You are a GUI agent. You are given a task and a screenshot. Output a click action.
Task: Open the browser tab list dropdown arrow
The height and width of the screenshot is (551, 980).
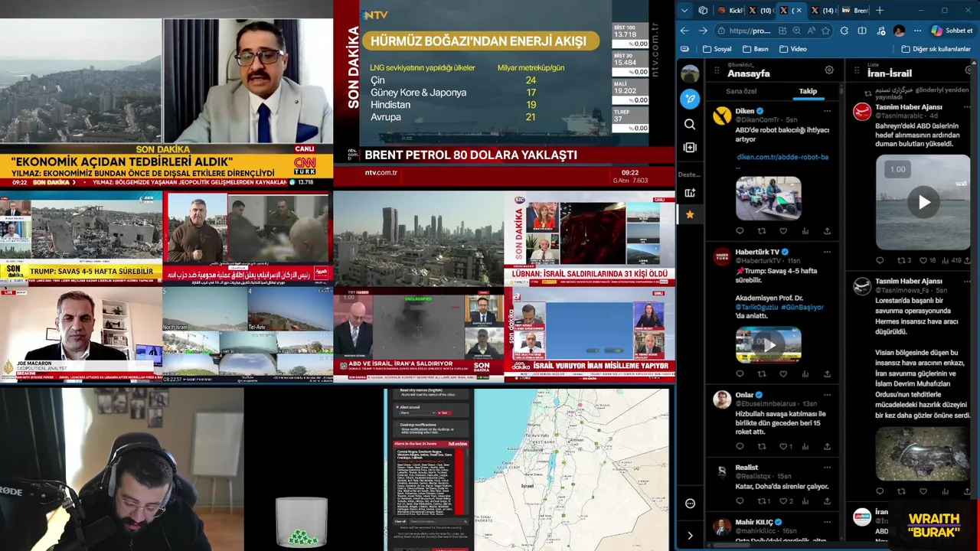684,11
